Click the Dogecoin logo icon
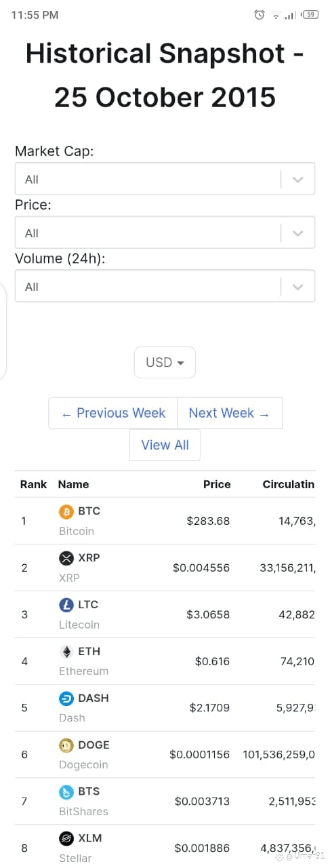The height and width of the screenshot is (868, 330). pos(66,745)
